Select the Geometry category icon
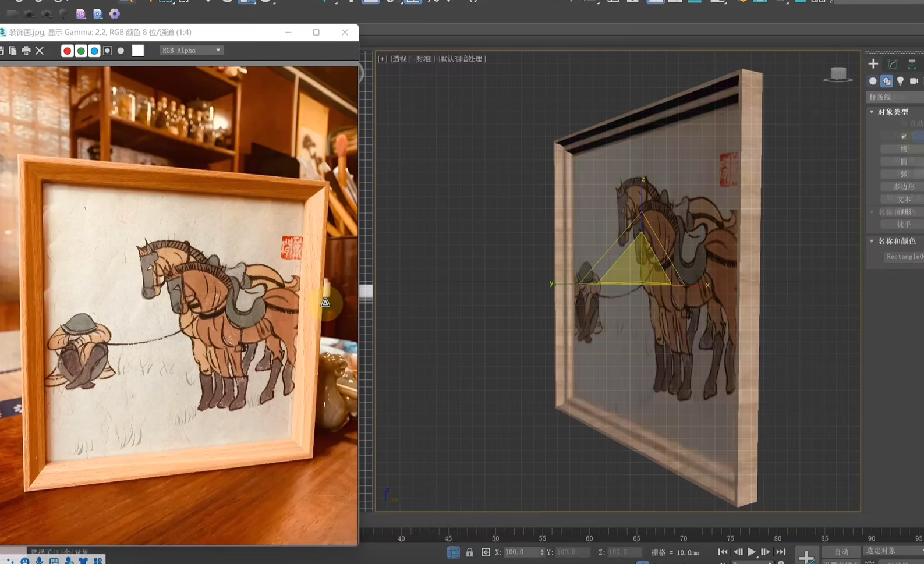The width and height of the screenshot is (924, 564). coord(872,81)
